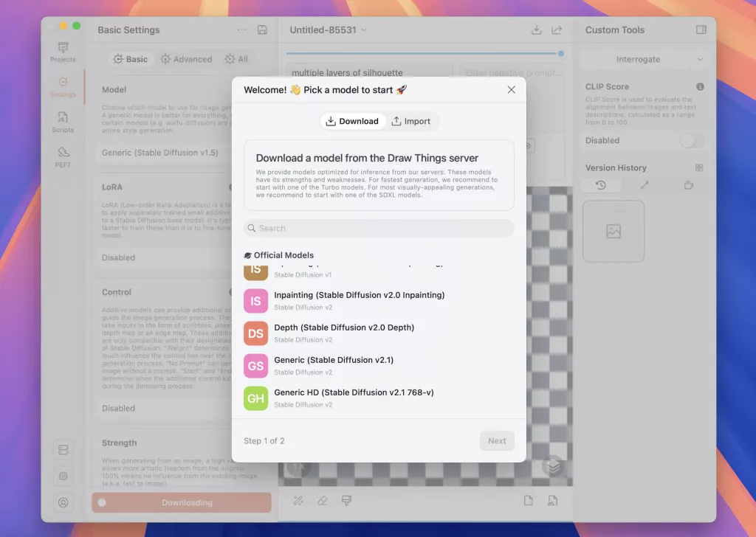The image size is (756, 537).
Task: Click the CLIP Score info icon
Action: [700, 87]
